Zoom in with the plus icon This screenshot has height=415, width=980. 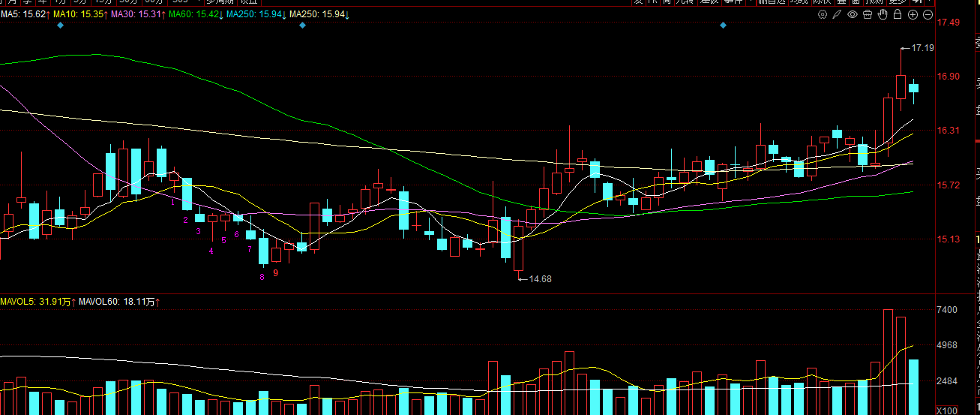click(x=913, y=14)
